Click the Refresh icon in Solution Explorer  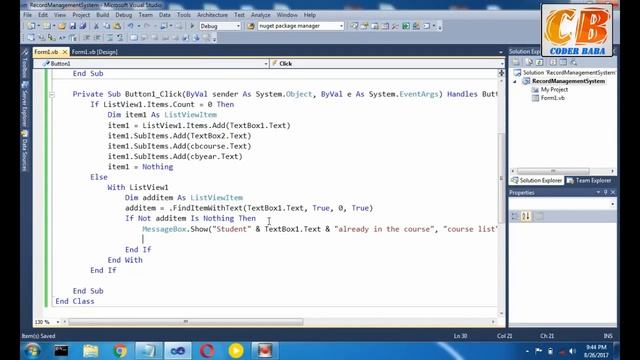(x=540, y=62)
